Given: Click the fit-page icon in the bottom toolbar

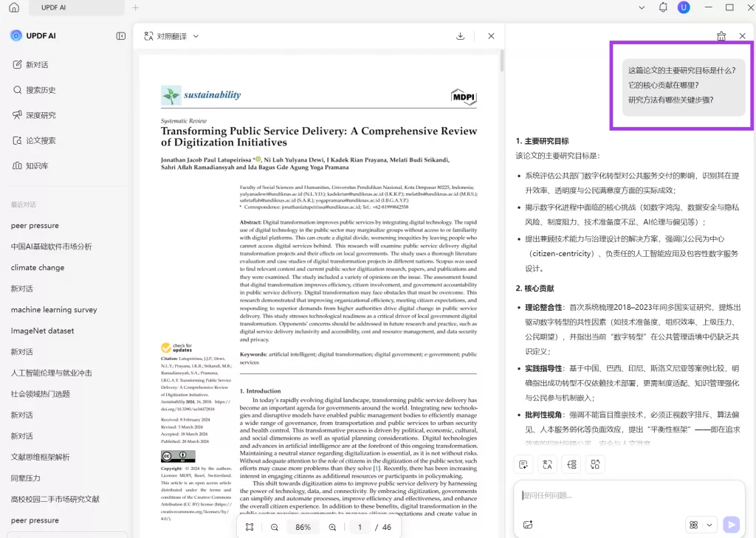Looking at the screenshot, I should point(250,527).
